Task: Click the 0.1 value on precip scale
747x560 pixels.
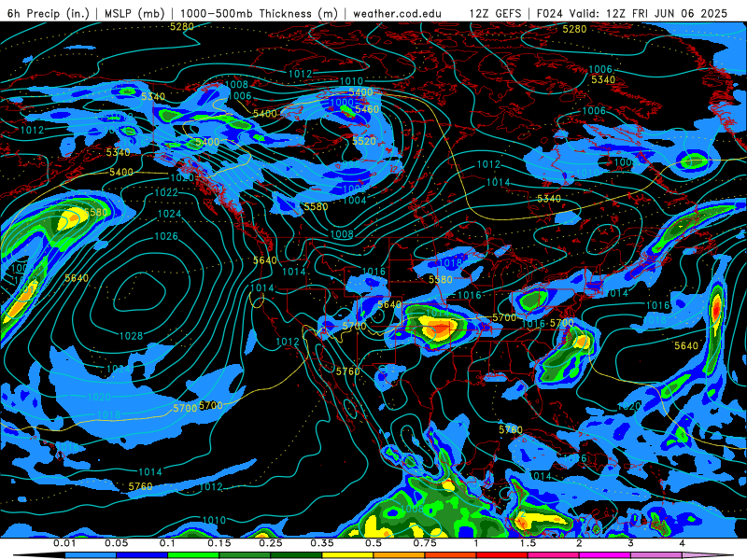Action: click(x=167, y=543)
